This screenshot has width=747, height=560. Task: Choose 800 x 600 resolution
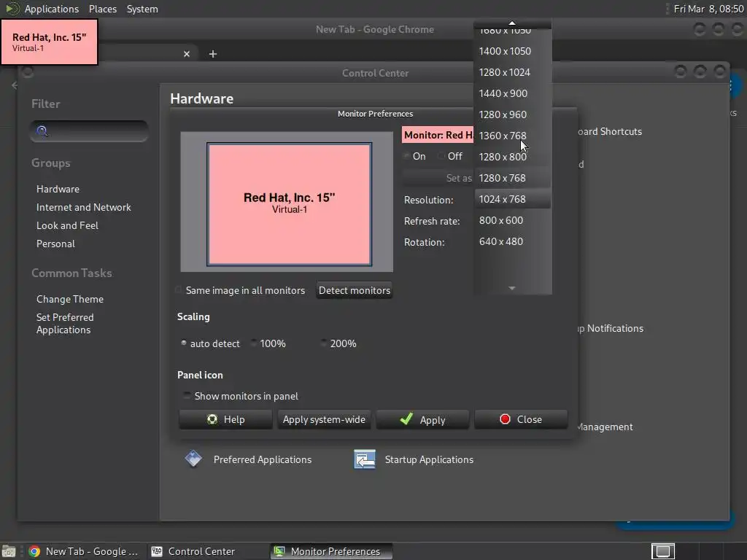tap(513, 220)
